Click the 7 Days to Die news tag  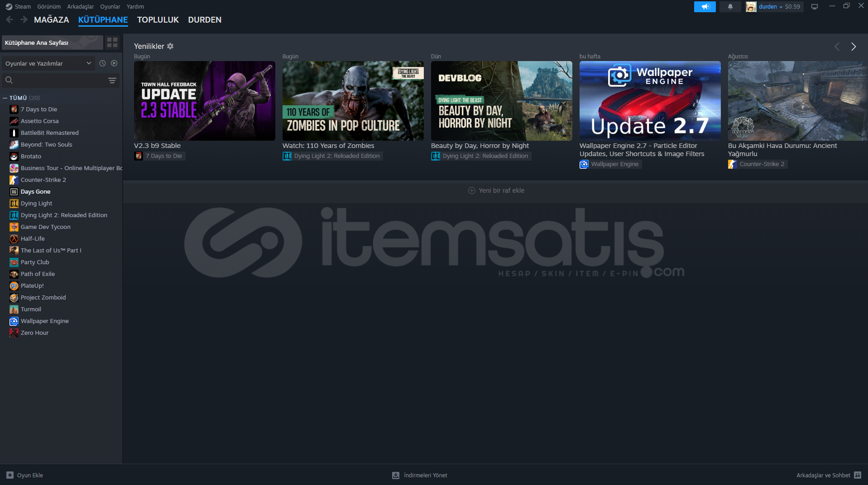point(160,156)
